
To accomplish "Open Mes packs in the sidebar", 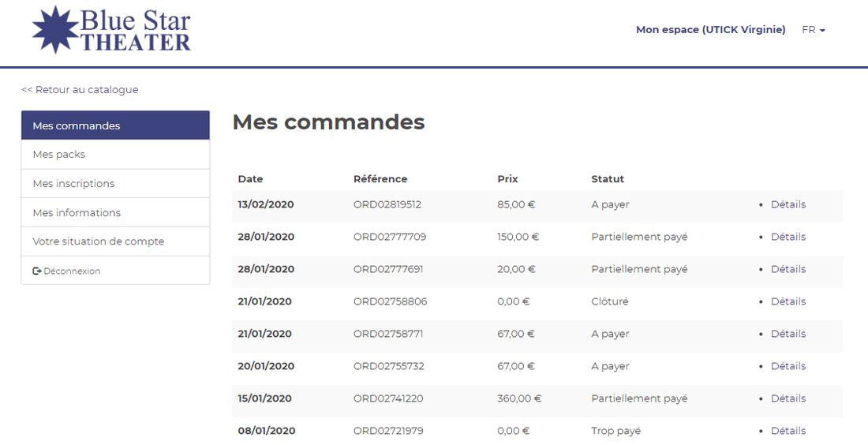I will pyautogui.click(x=59, y=155).
